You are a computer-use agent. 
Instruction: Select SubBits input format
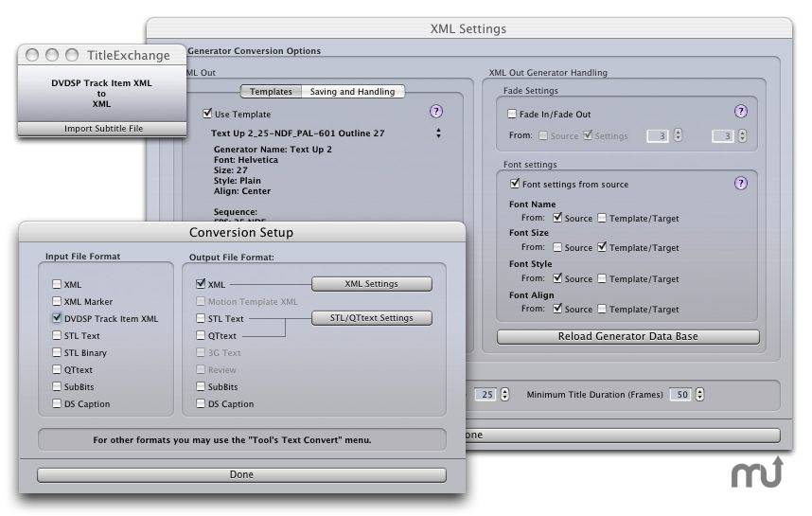click(x=57, y=386)
